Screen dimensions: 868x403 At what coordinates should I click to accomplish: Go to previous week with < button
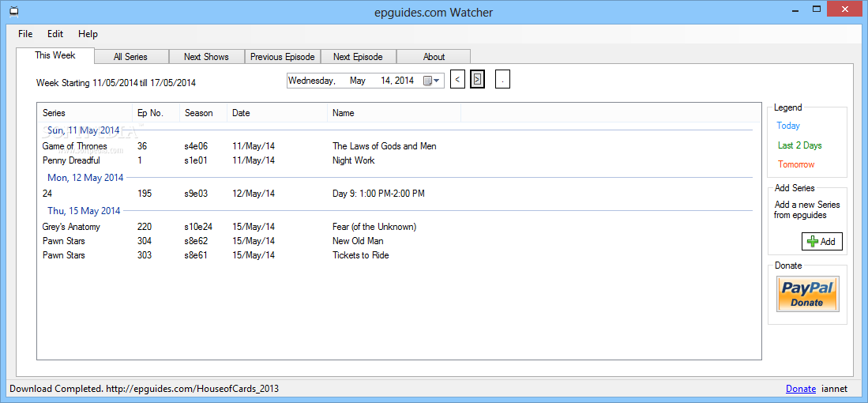pos(457,79)
